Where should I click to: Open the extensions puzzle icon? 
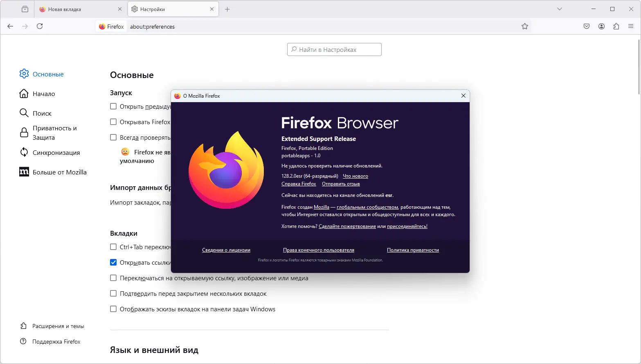tap(616, 26)
